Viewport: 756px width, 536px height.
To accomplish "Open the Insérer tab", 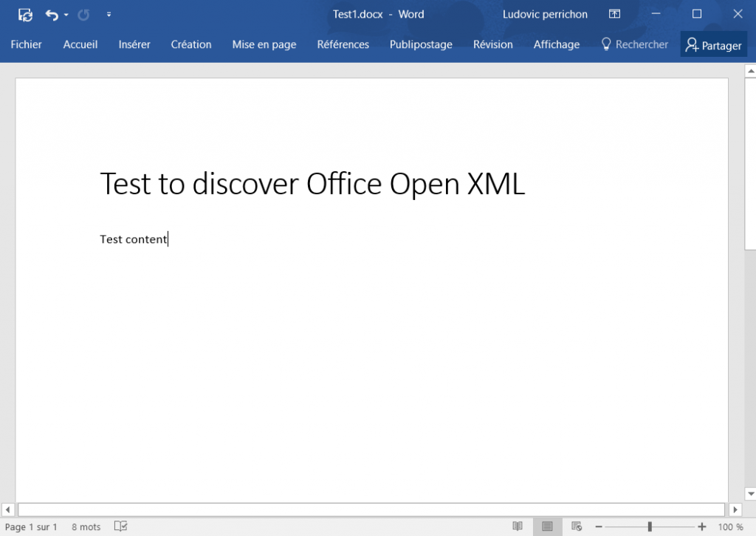I will 134,44.
